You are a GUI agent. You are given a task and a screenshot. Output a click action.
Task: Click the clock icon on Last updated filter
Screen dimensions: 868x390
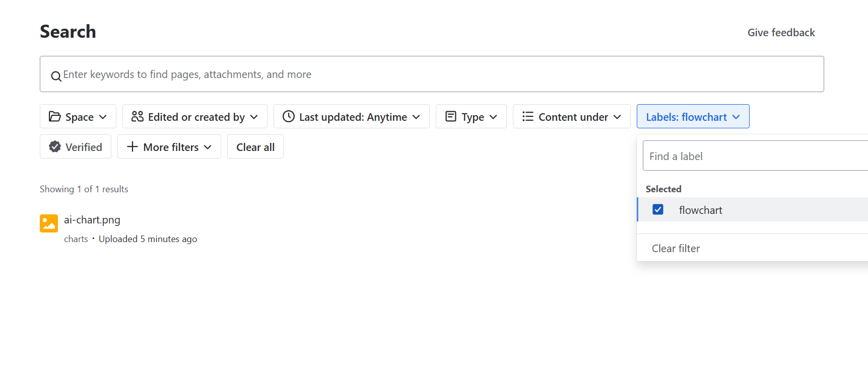click(x=288, y=117)
